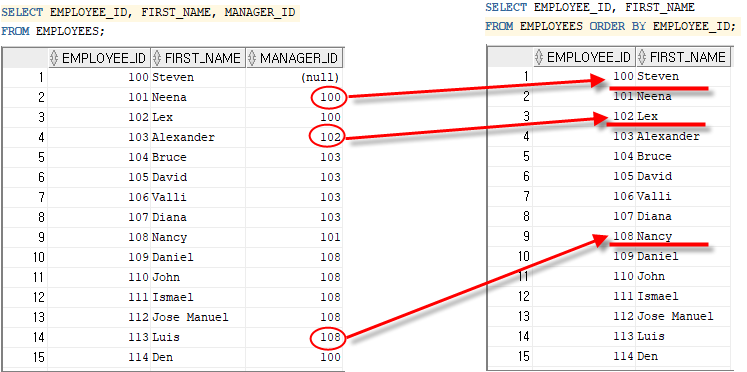747x372 pixels.
Task: Click MANAGER_ID in the left SELECT statement
Action: [260, 12]
